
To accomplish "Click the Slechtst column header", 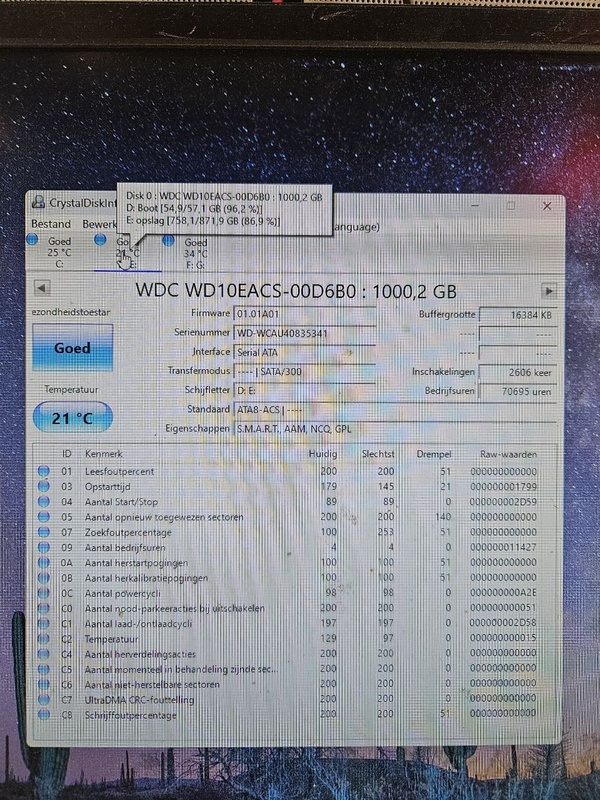I will tap(378, 454).
